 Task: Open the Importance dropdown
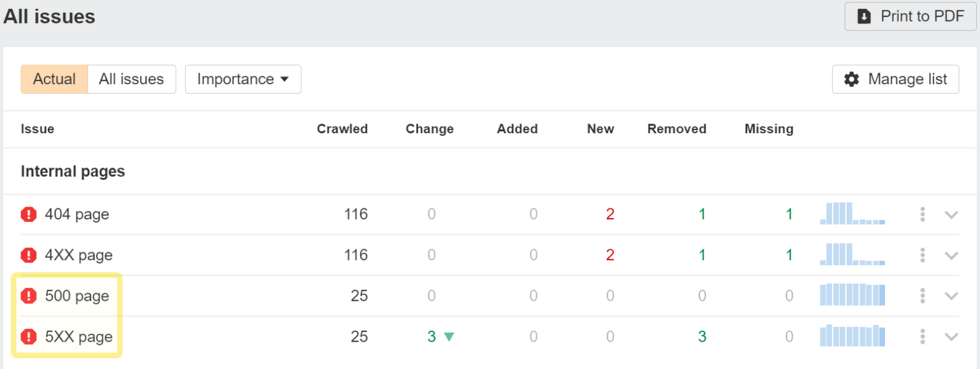(x=242, y=79)
